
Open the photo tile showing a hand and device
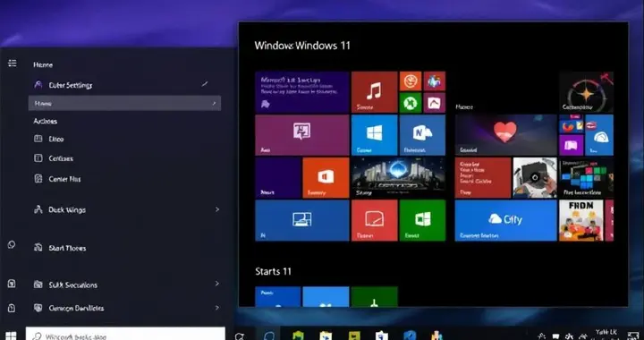point(535,178)
